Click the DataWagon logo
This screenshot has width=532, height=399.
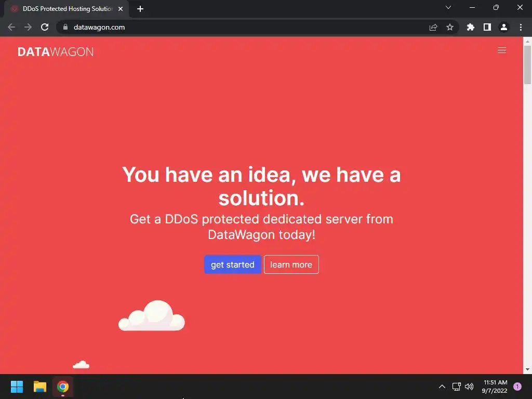pyautogui.click(x=56, y=51)
